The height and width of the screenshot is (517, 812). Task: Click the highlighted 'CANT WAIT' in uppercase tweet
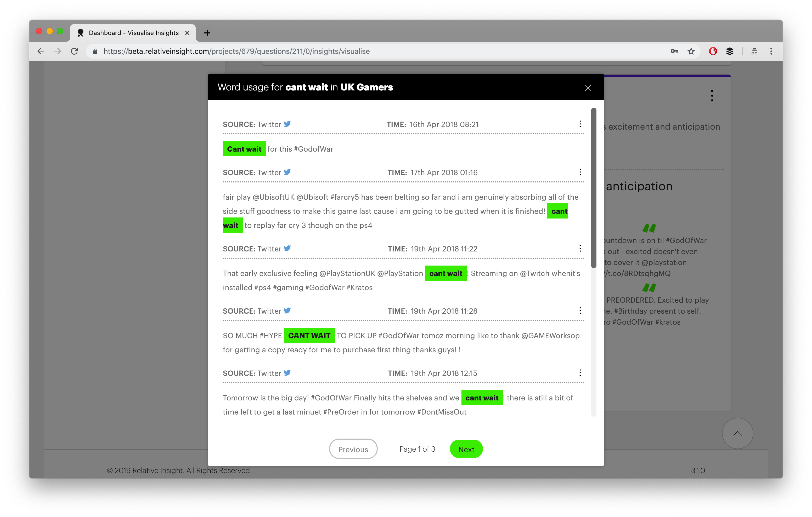click(309, 335)
